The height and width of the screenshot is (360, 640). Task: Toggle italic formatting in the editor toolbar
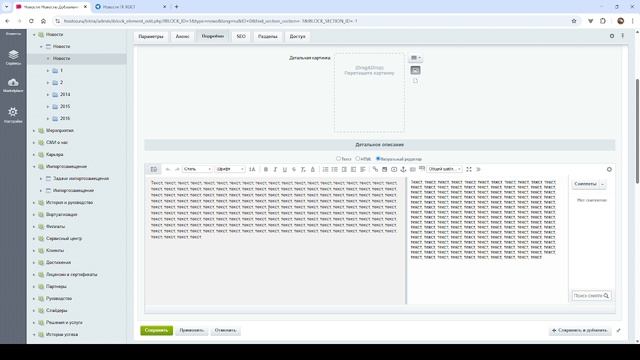pyautogui.click(x=275, y=169)
